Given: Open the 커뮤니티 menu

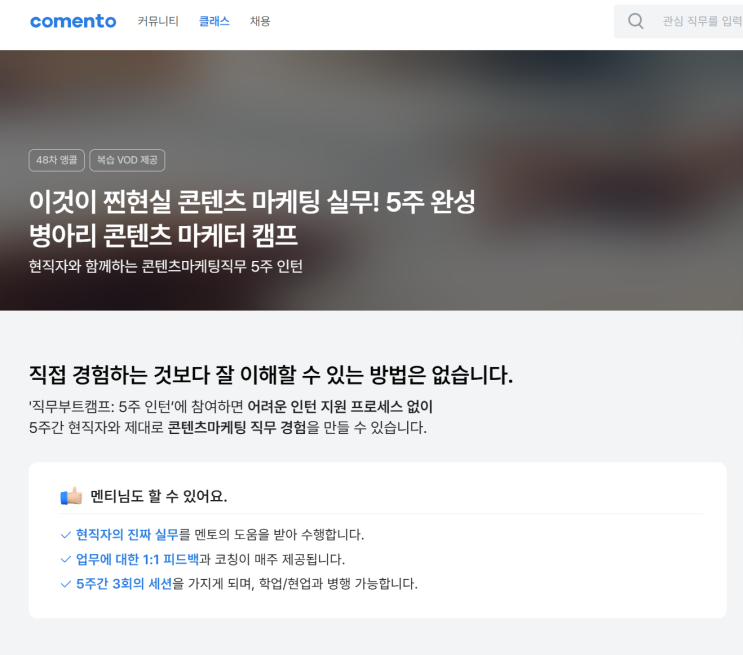Looking at the screenshot, I should click(x=158, y=21).
